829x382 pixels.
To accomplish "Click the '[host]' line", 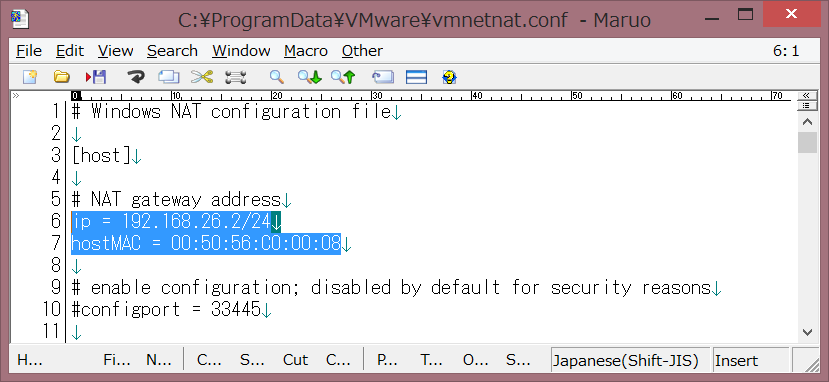I will tap(101, 156).
